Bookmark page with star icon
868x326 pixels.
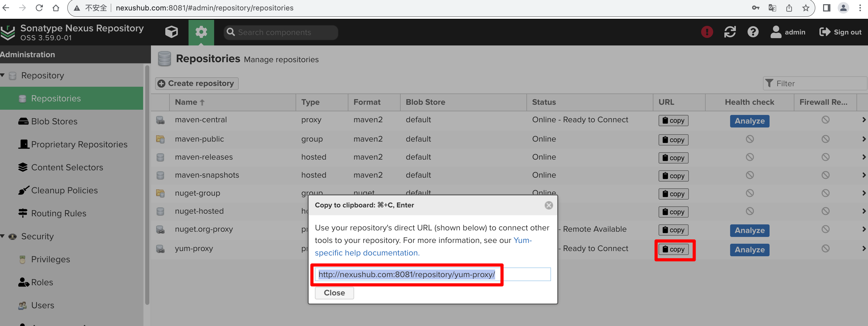(x=806, y=8)
